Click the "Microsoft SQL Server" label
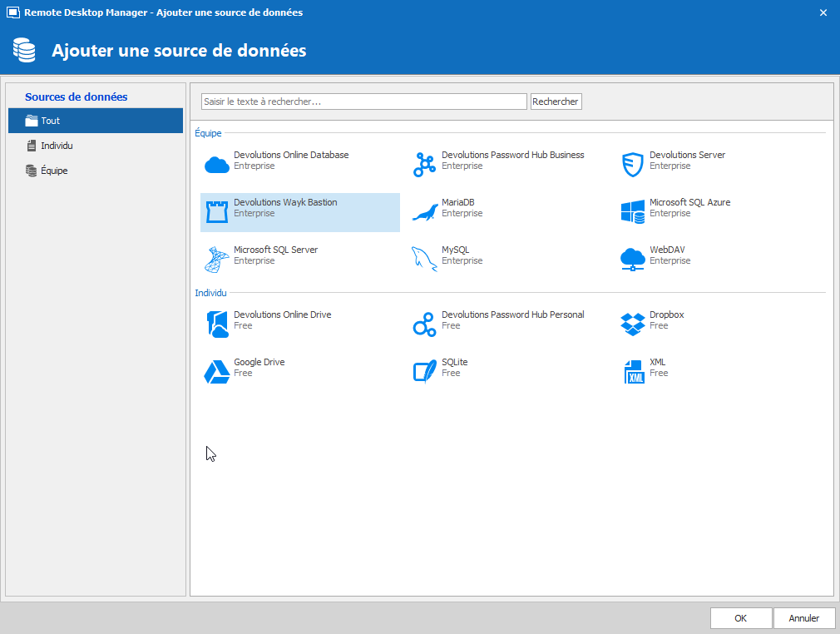This screenshot has width=840, height=634. (x=275, y=250)
